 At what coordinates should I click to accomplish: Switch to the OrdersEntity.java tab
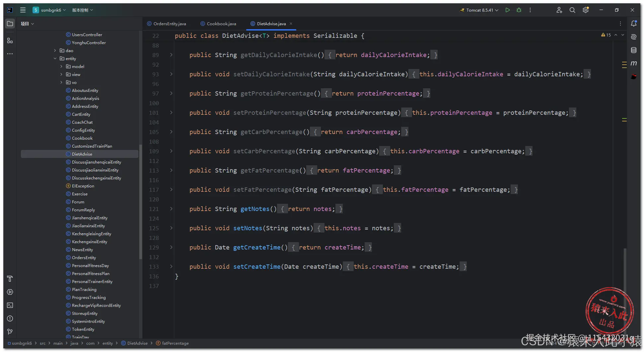click(167, 24)
